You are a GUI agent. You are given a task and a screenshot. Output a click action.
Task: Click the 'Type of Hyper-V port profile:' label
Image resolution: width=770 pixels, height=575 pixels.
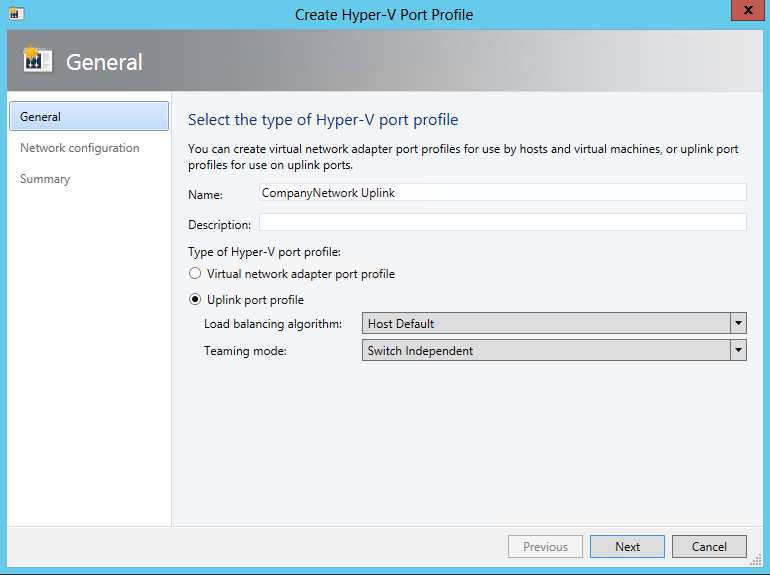[x=264, y=252]
